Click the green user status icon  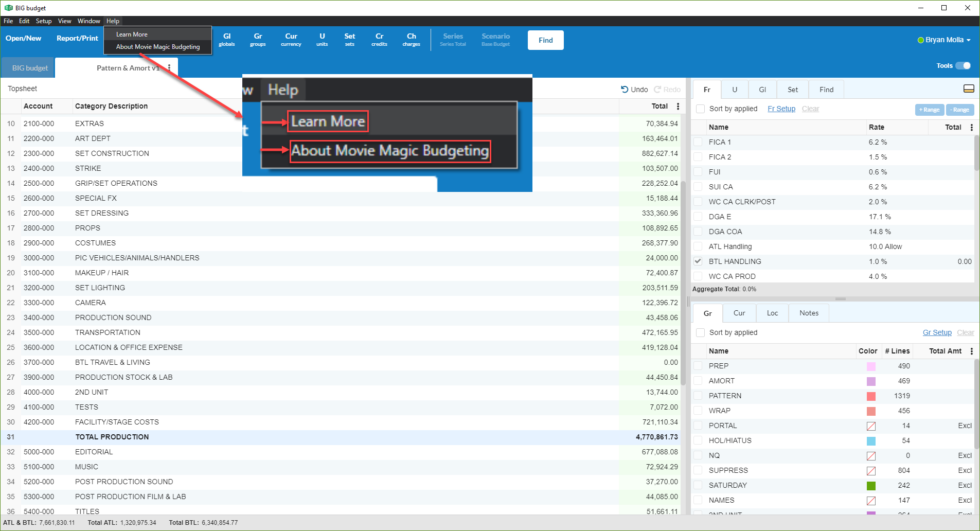tap(921, 40)
